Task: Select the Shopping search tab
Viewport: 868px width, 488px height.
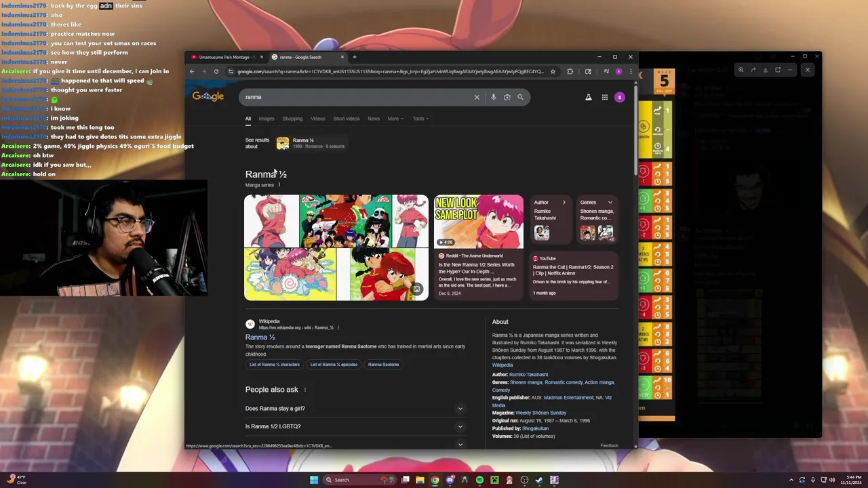Action: [292, 119]
